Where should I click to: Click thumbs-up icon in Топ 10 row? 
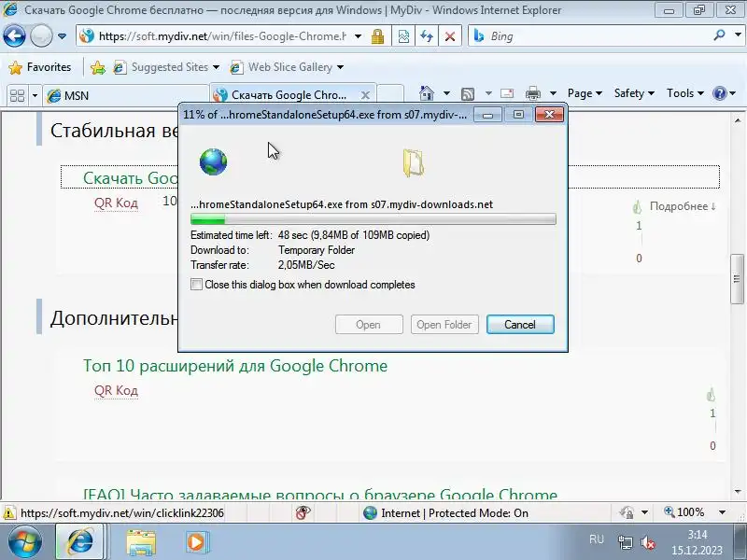tap(711, 394)
